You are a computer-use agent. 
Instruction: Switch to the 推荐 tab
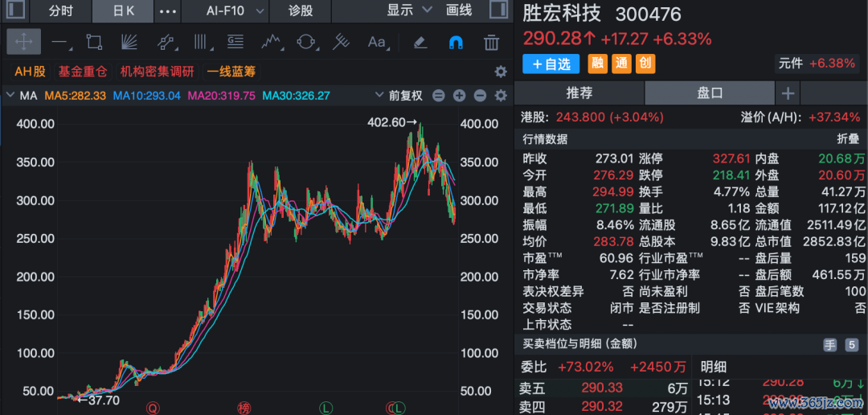pyautogui.click(x=579, y=93)
